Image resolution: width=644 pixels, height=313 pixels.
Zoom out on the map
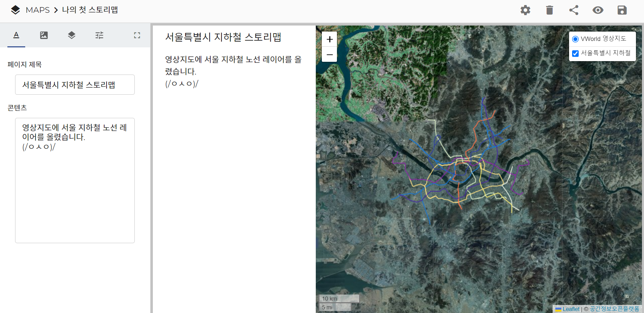[330, 54]
